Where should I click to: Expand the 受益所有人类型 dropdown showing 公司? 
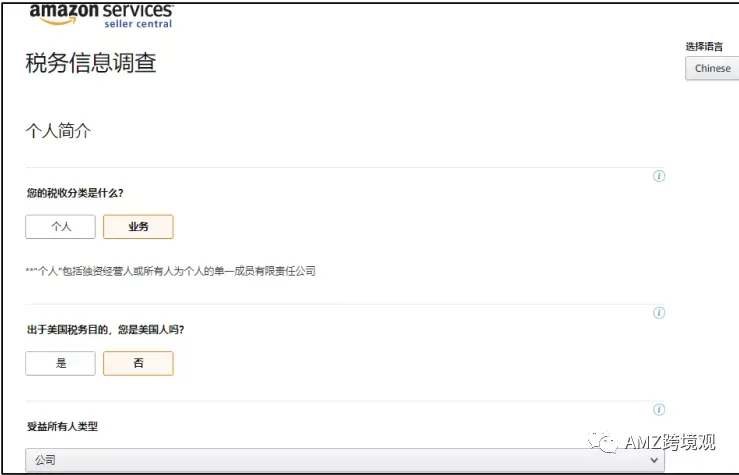coord(345,460)
